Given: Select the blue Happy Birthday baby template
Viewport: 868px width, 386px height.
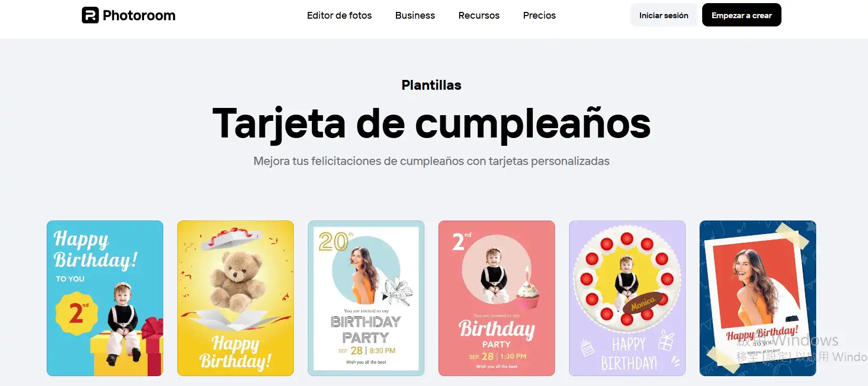Looking at the screenshot, I should pos(105,298).
